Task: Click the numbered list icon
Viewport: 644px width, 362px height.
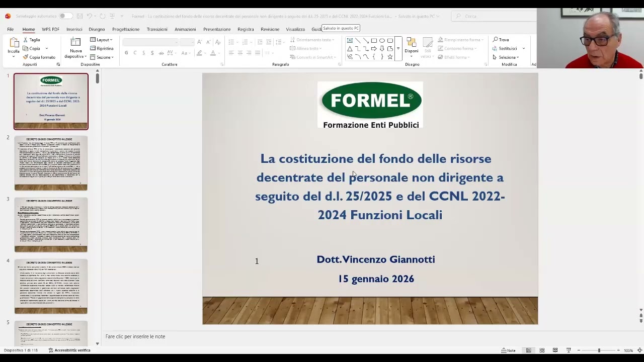Action: pos(245,42)
